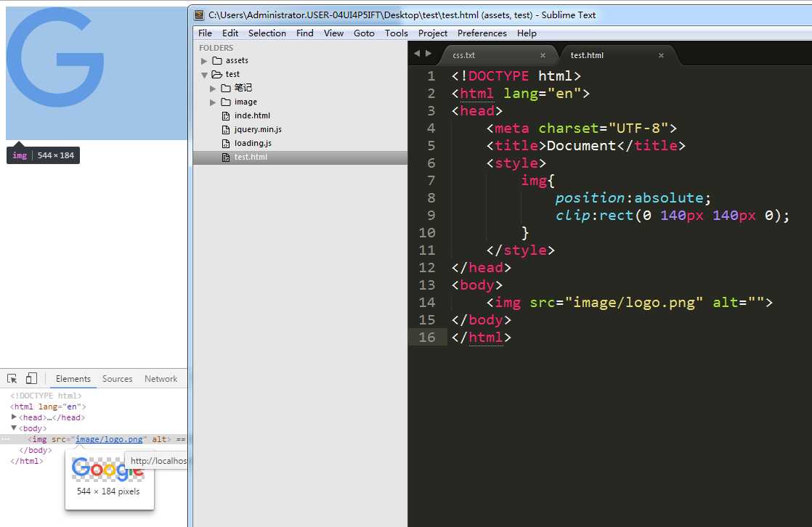The height and width of the screenshot is (527, 812).
Task: Click the <title>Document</title> line
Action: coord(585,145)
